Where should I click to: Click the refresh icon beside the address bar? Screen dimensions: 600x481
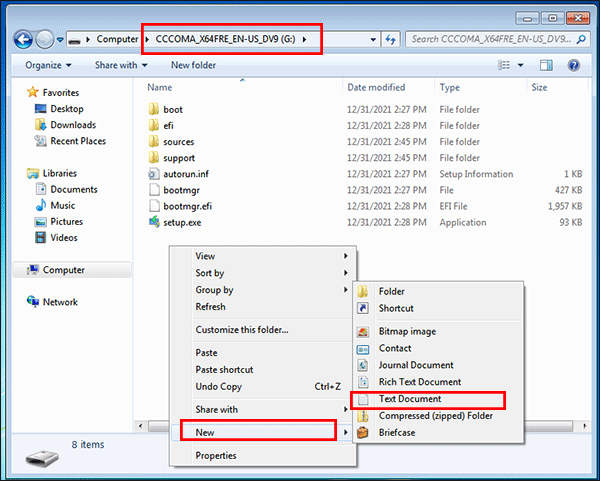click(391, 39)
